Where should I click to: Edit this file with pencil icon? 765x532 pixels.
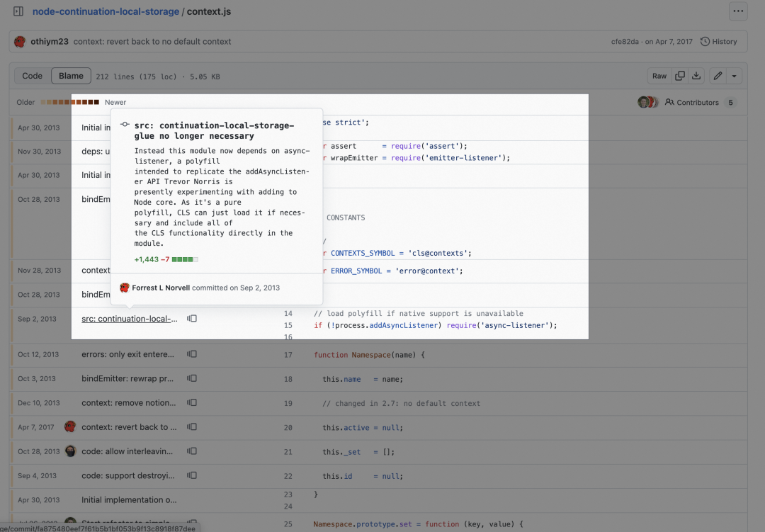[718, 76]
